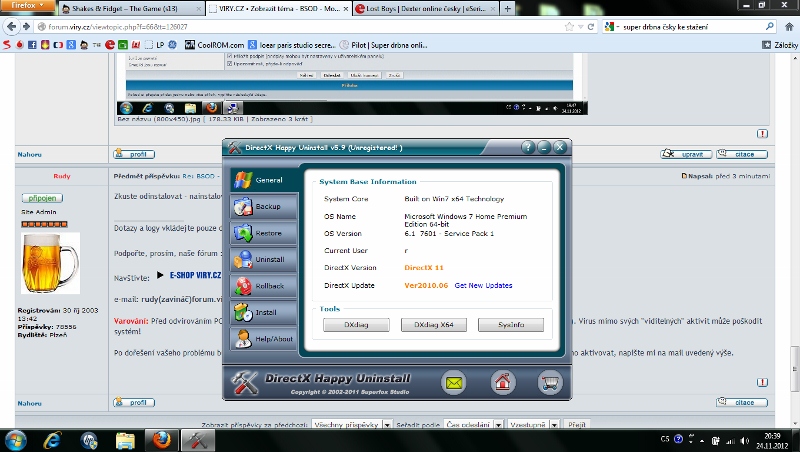Image resolution: width=800 pixels, height=452 pixels.
Task: Click the citace button beside upravit
Action: pyautogui.click(x=742, y=154)
